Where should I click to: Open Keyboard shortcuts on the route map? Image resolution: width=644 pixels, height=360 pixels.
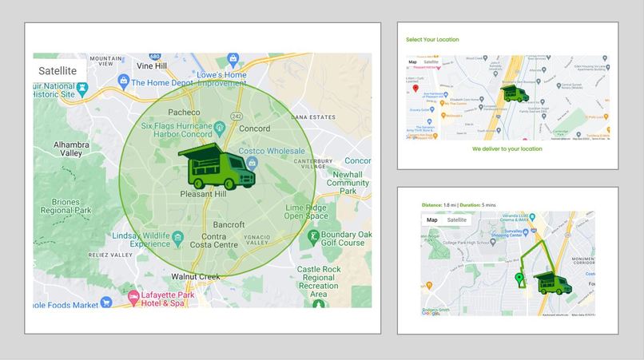click(x=555, y=315)
